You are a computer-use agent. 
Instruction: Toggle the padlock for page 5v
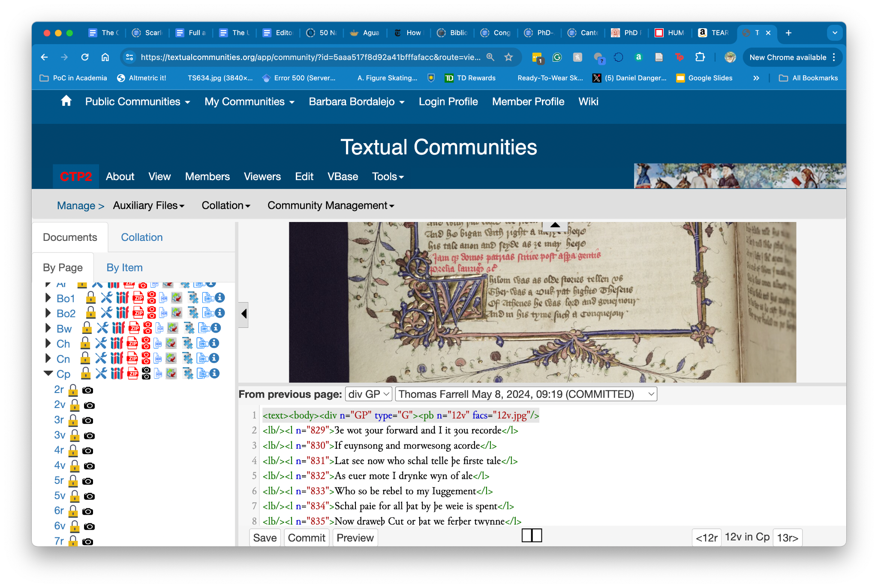pyautogui.click(x=75, y=496)
